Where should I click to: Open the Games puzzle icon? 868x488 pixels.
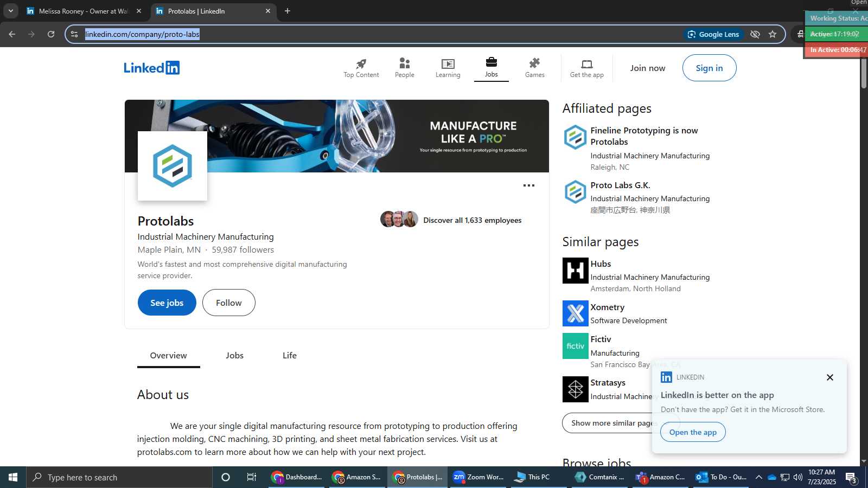point(534,63)
